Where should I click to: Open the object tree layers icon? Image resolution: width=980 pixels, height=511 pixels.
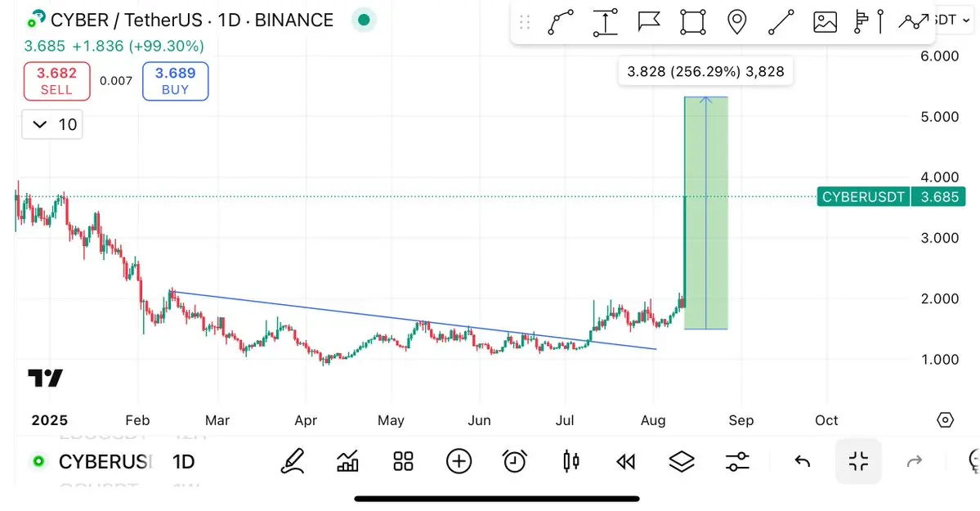[x=681, y=462]
